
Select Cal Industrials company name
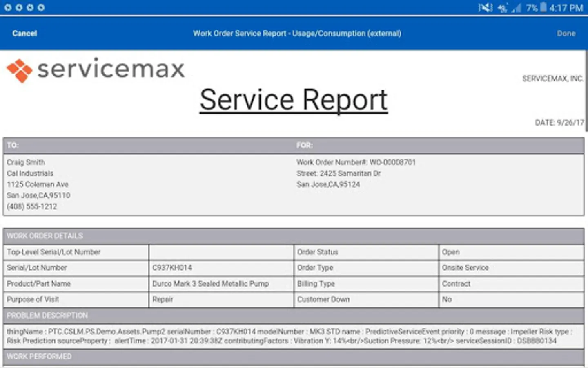tap(30, 173)
